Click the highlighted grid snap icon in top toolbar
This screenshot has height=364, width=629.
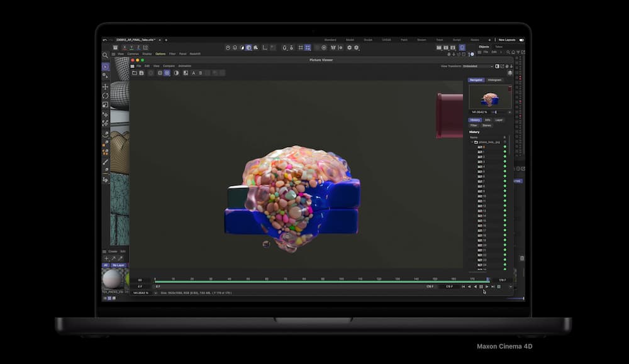(x=308, y=48)
